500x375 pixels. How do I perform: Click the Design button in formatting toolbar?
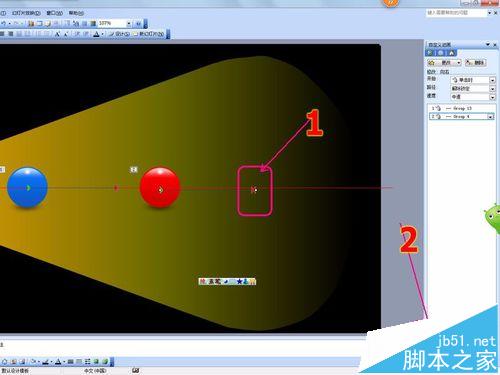pyautogui.click(x=119, y=34)
